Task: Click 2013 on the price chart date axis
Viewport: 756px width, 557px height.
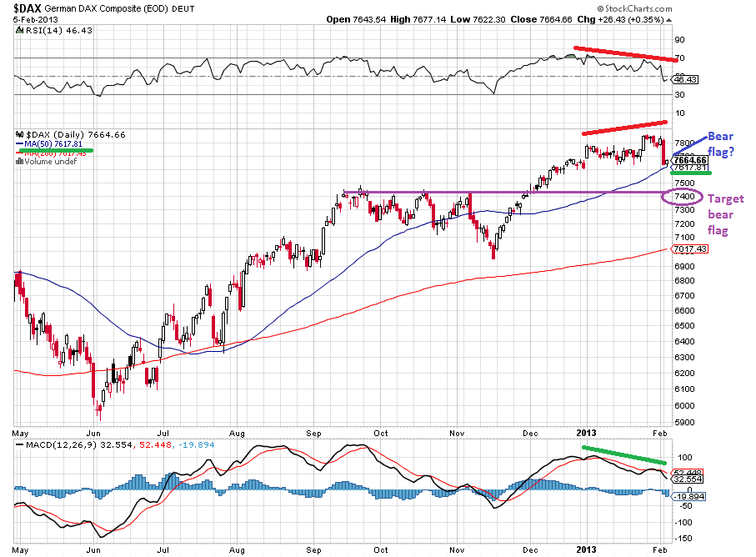Action: coord(586,433)
